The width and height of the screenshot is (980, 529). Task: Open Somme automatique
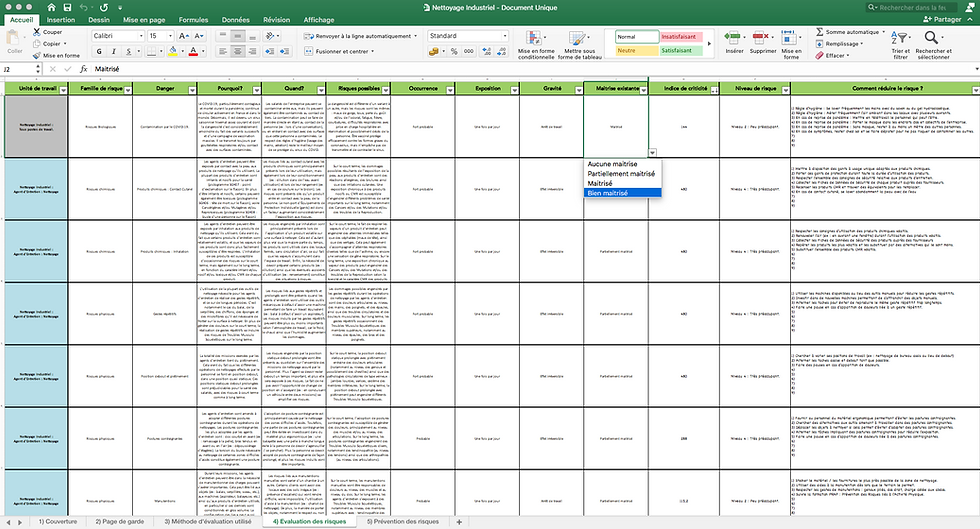click(850, 32)
